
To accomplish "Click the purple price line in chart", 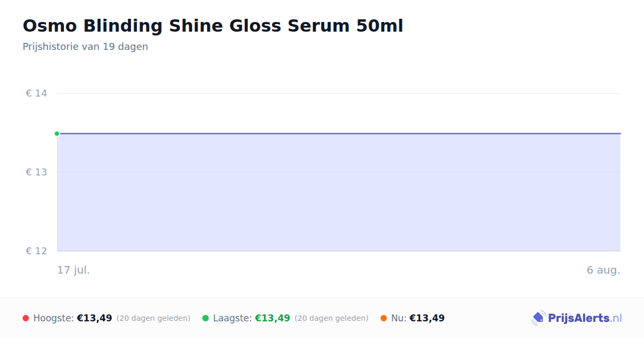I will [x=339, y=134].
